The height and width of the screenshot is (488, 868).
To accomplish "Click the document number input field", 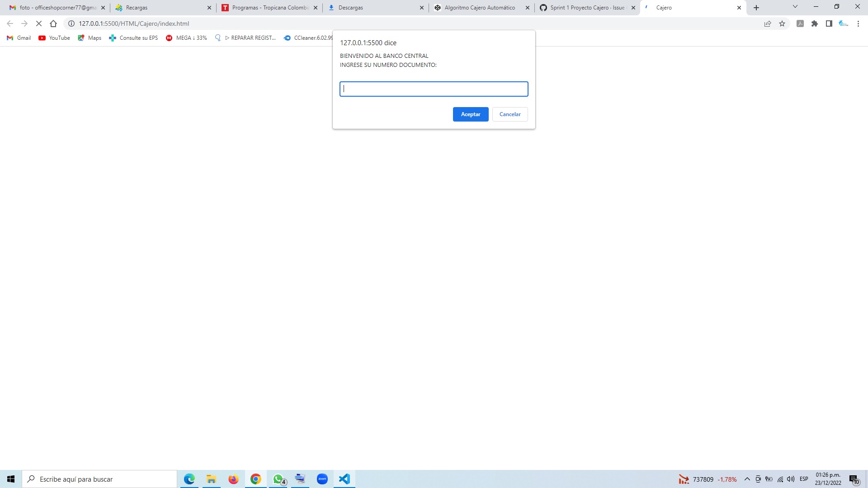I will [433, 89].
